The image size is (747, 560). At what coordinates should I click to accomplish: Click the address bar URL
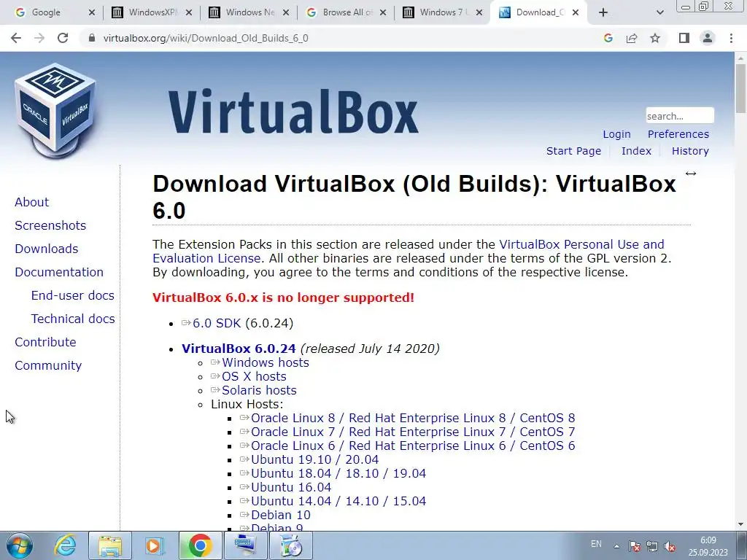click(206, 38)
